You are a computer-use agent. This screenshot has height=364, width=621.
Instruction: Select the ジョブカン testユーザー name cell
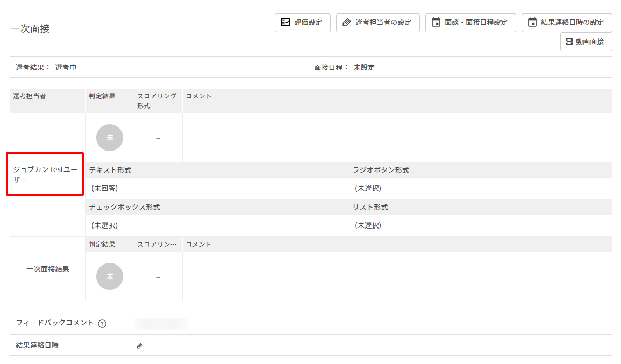45,174
